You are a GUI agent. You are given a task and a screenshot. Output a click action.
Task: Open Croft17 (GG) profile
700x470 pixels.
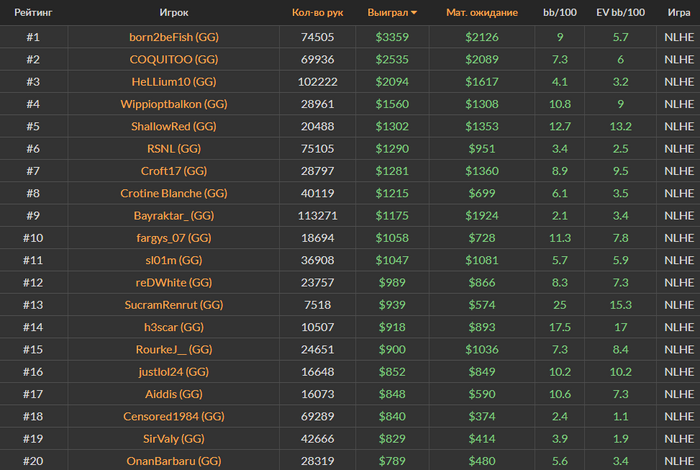click(x=174, y=171)
